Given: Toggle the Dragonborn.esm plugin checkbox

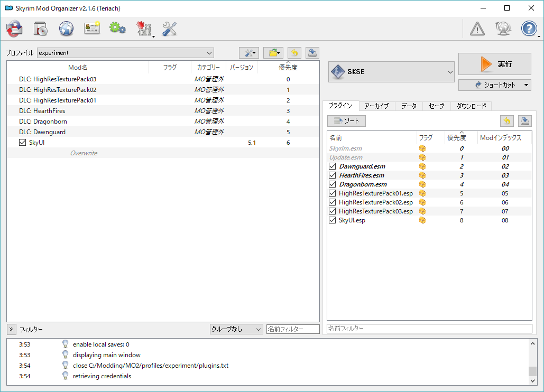Looking at the screenshot, I should 333,184.
